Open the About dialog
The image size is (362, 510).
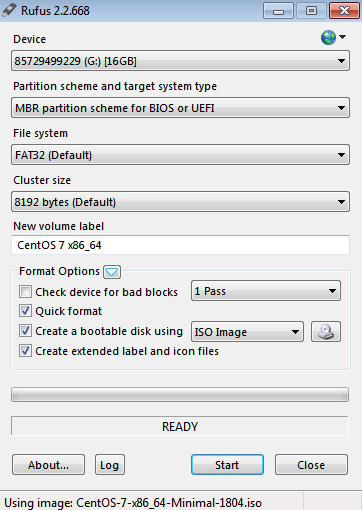click(48, 465)
